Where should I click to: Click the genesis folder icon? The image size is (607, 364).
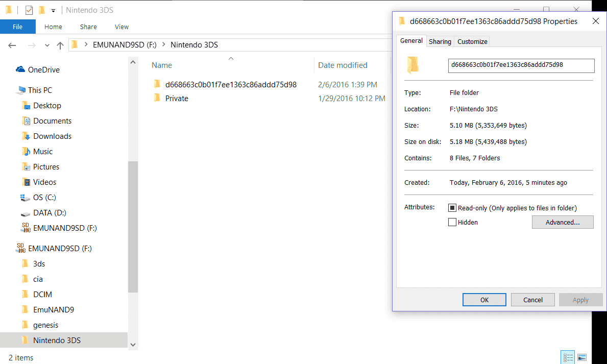tap(25, 325)
